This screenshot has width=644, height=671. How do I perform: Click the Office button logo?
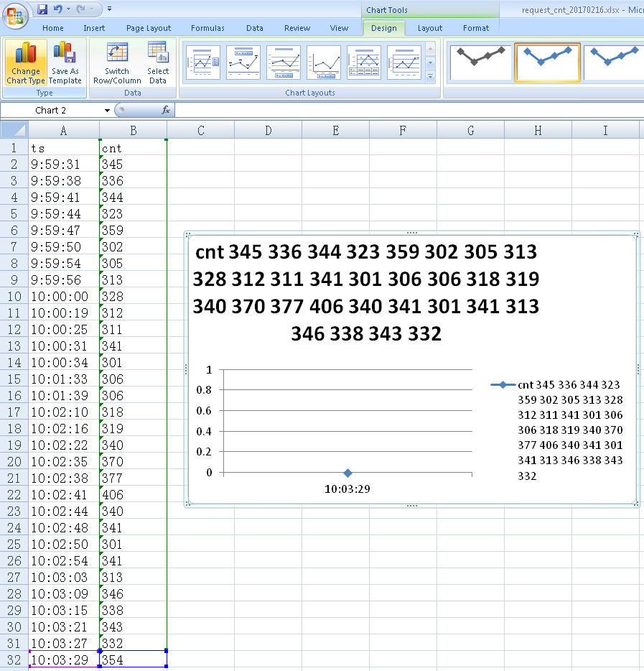[x=15, y=16]
